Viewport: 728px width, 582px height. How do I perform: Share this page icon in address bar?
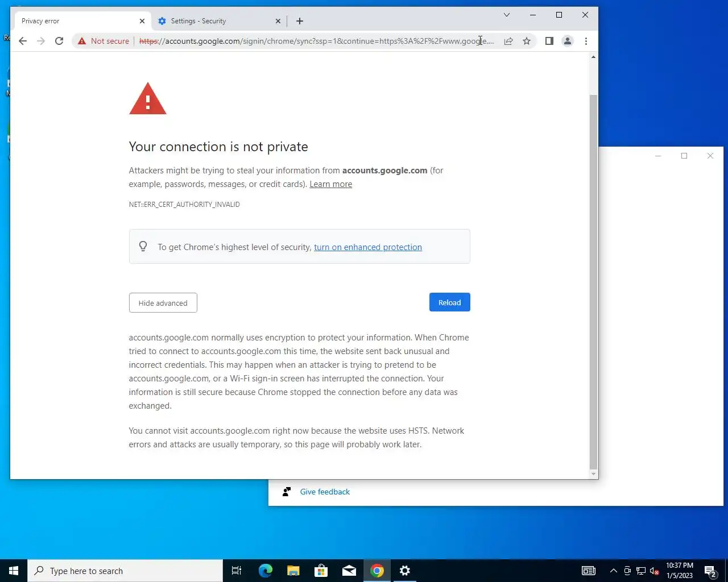tap(508, 41)
